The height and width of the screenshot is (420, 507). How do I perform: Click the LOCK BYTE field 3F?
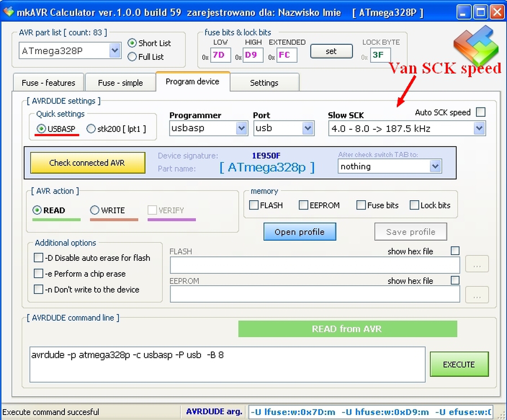(x=380, y=55)
